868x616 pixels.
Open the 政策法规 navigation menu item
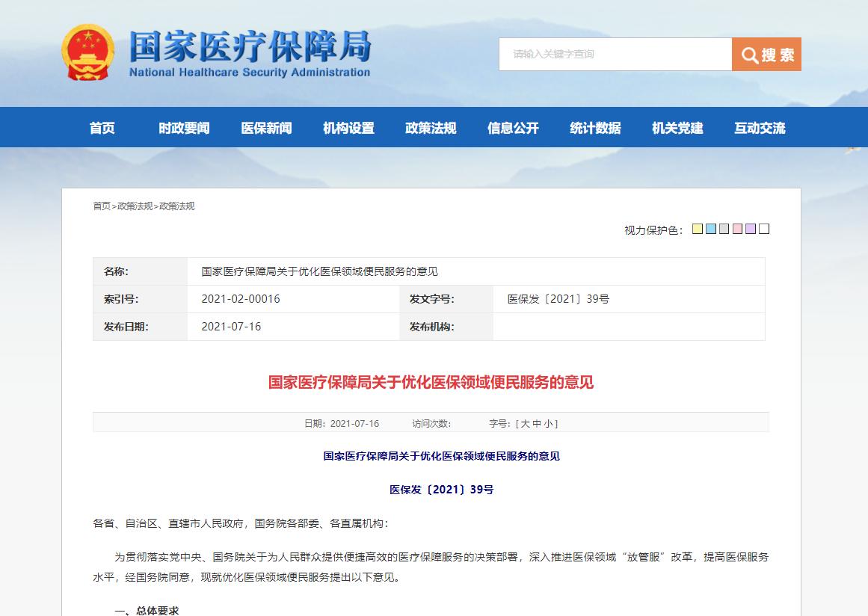point(430,127)
